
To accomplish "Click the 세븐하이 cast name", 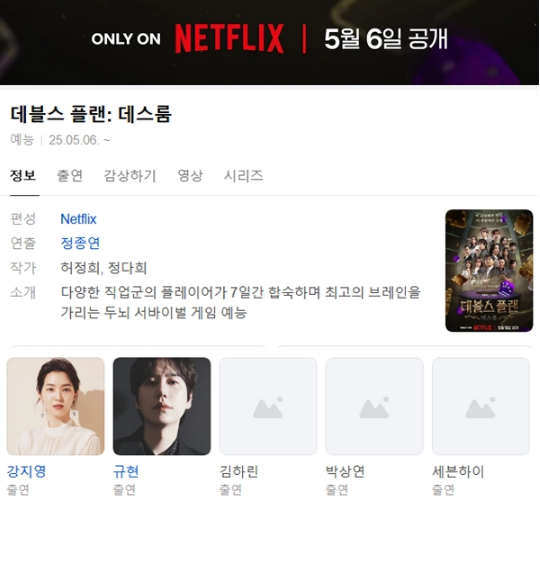I will (x=458, y=472).
